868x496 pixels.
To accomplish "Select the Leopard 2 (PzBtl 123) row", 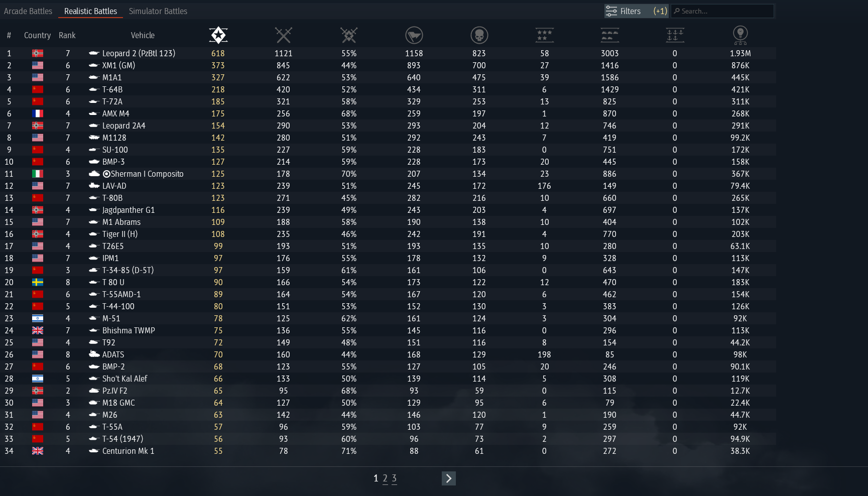I will pos(139,53).
